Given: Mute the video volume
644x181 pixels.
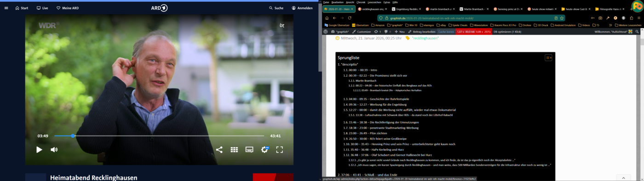Looking at the screenshot, I should click(x=54, y=149).
